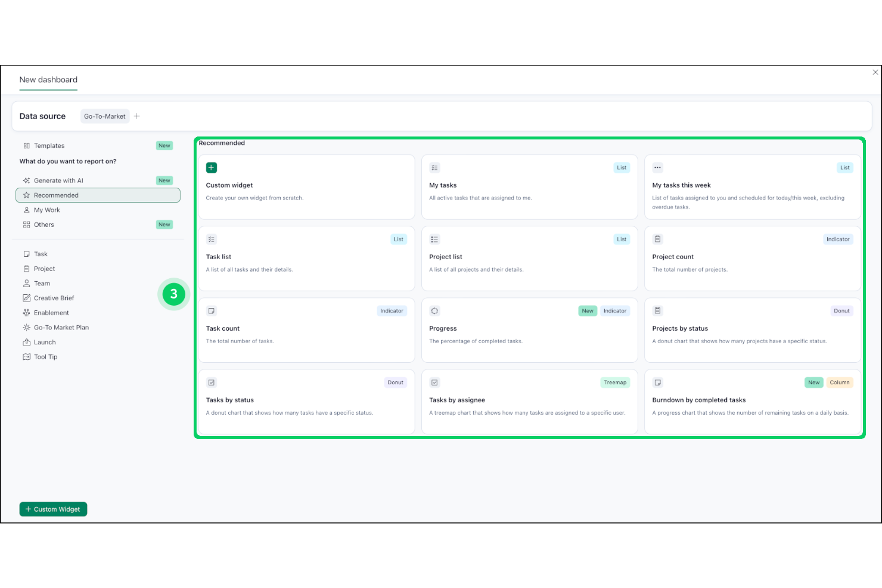Screen dimensions: 882x588
Task: Click the Task item label in sidebar
Action: [x=41, y=254]
